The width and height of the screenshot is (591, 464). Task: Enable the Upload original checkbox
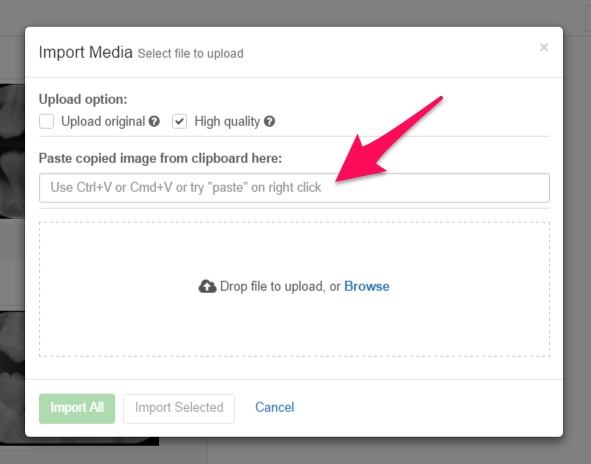[x=46, y=121]
